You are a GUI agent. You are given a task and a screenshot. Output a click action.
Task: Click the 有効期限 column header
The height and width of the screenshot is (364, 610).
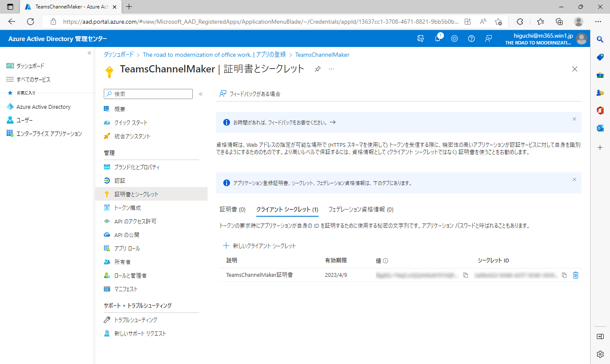point(336,261)
